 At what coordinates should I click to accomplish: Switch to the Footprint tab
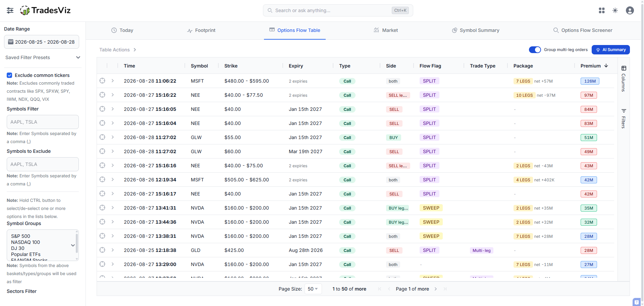(201, 30)
